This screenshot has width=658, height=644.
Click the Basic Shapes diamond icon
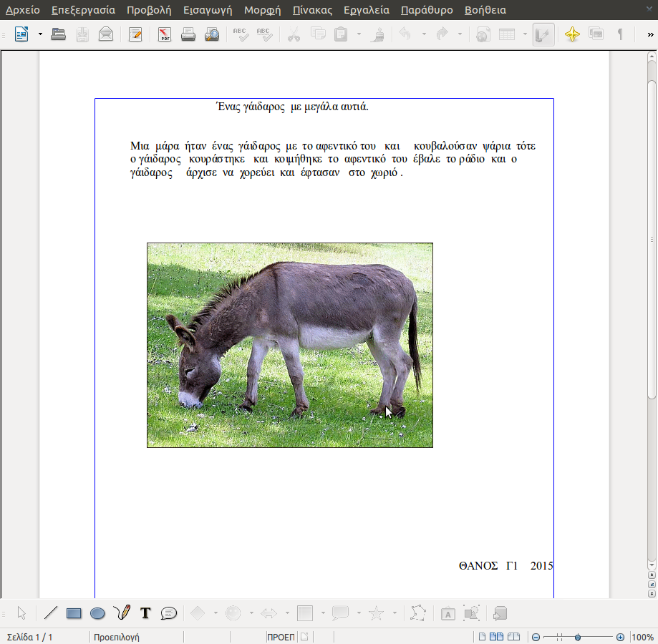[197, 613]
